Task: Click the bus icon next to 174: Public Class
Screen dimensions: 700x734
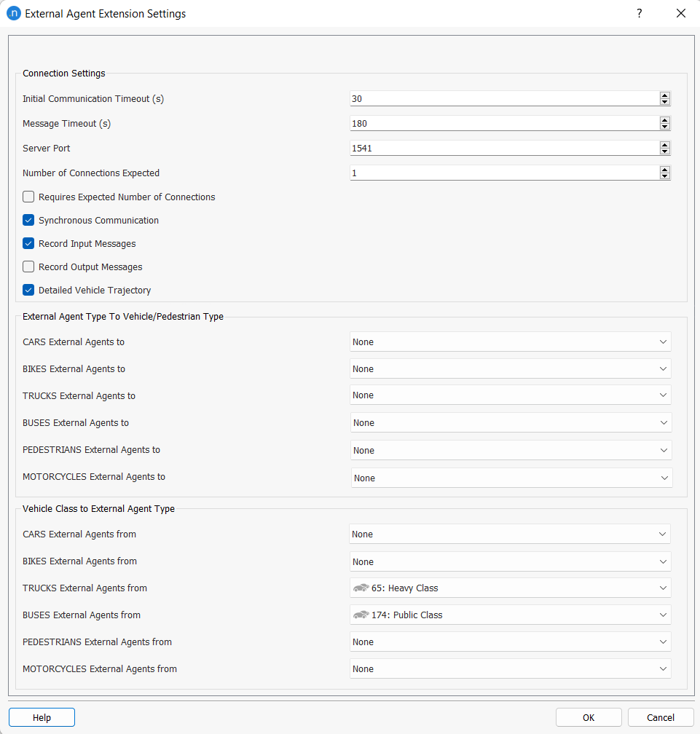Action: [362, 615]
